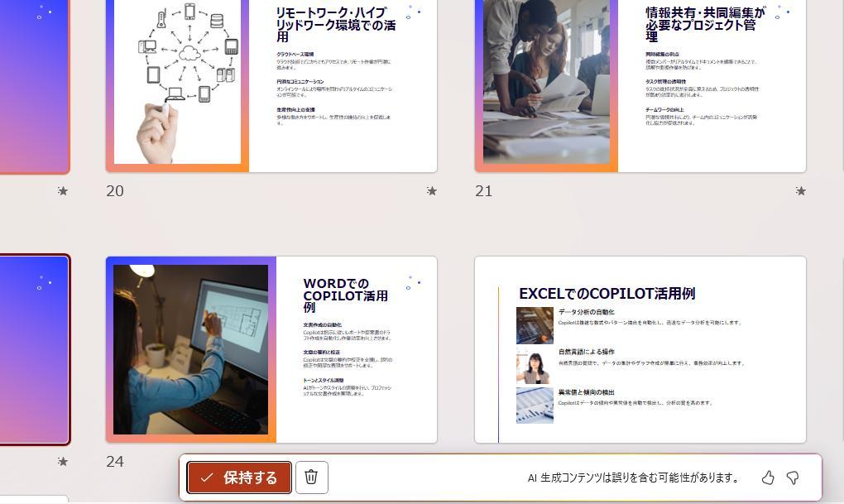This screenshot has width=844, height=504.
Task: Select the EXCELでのCOPILOT活用例 slide thumbnail
Action: (x=640, y=349)
